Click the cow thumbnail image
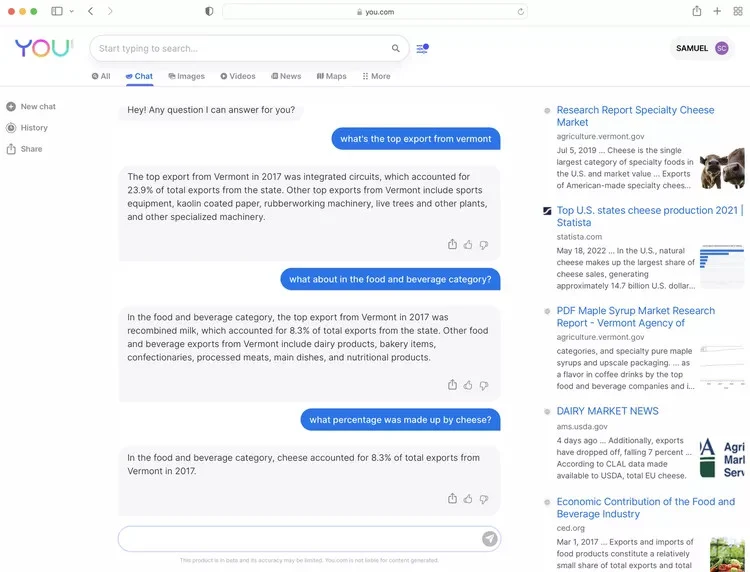Image resolution: width=750 pixels, height=572 pixels. point(722,168)
